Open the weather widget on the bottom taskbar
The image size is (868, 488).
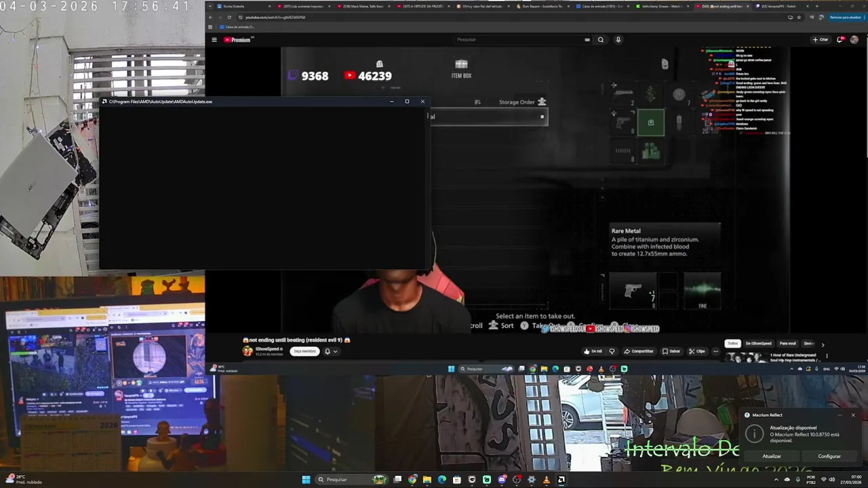pyautogui.click(x=22, y=480)
